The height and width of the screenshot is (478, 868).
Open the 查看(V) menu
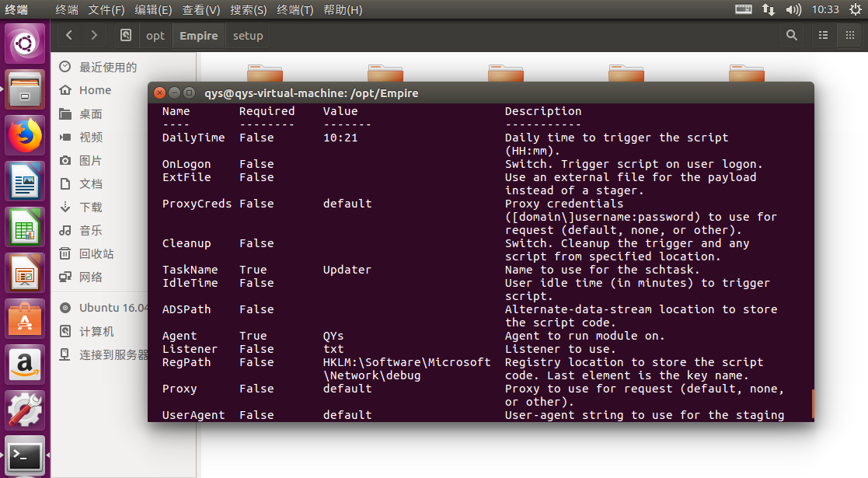[x=201, y=10]
